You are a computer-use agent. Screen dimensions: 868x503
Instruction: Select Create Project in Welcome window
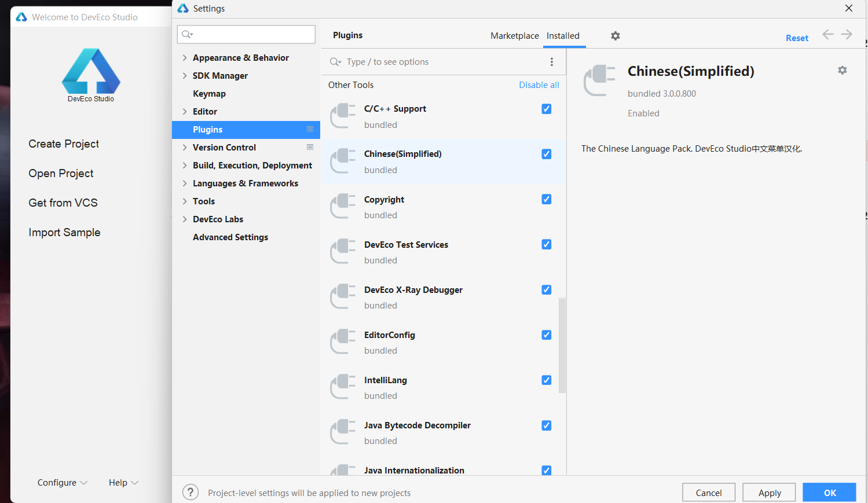pos(64,144)
